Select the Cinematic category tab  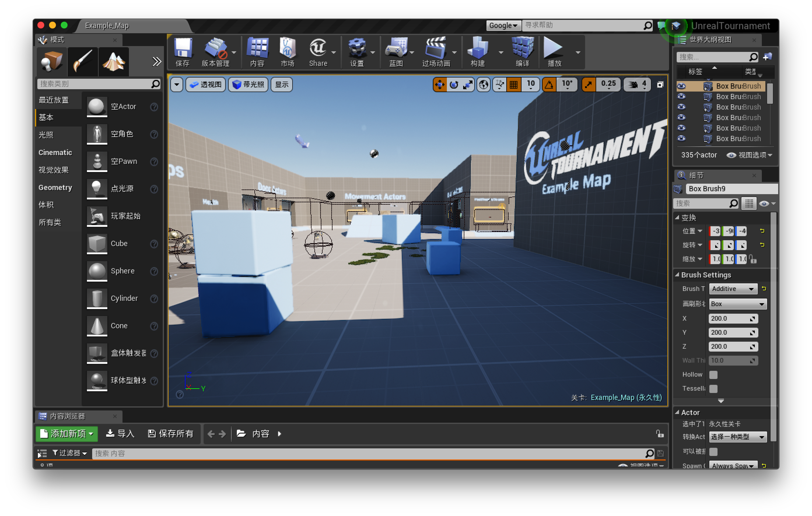click(55, 152)
